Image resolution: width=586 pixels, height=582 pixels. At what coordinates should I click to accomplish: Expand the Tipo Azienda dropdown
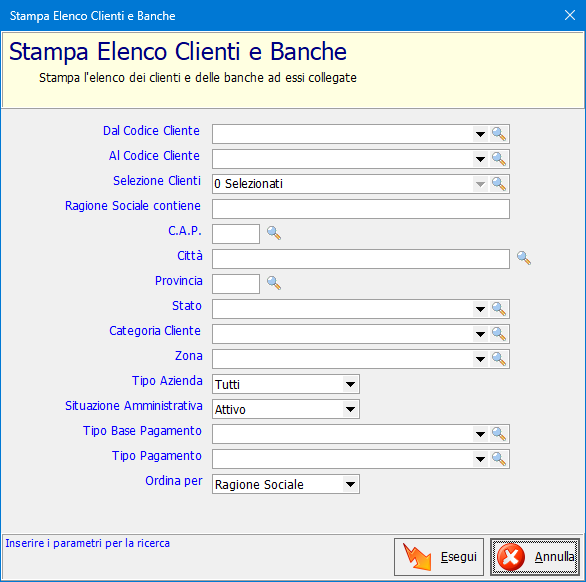(x=350, y=384)
